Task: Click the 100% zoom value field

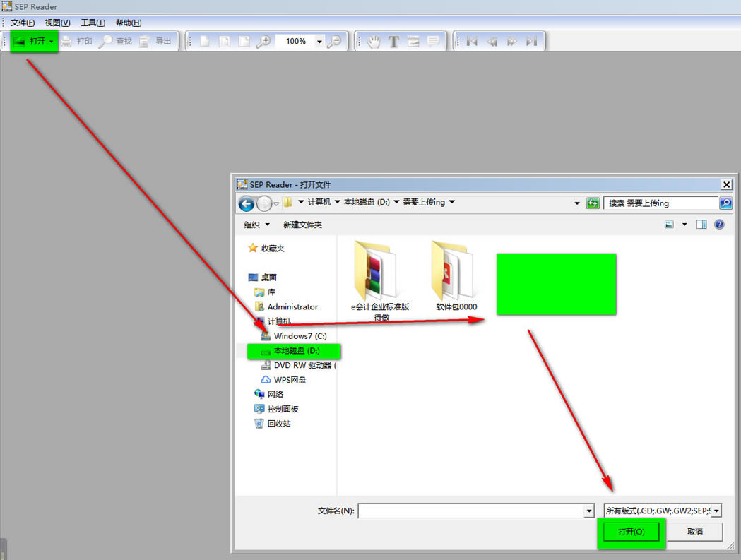Action: click(x=295, y=42)
